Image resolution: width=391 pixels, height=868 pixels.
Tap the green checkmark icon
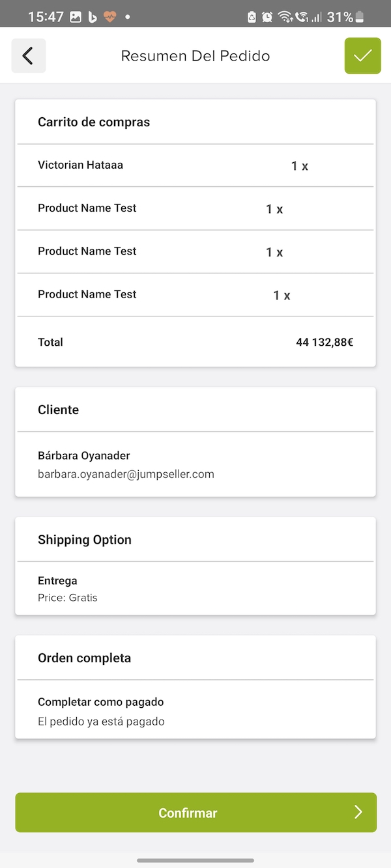click(362, 56)
